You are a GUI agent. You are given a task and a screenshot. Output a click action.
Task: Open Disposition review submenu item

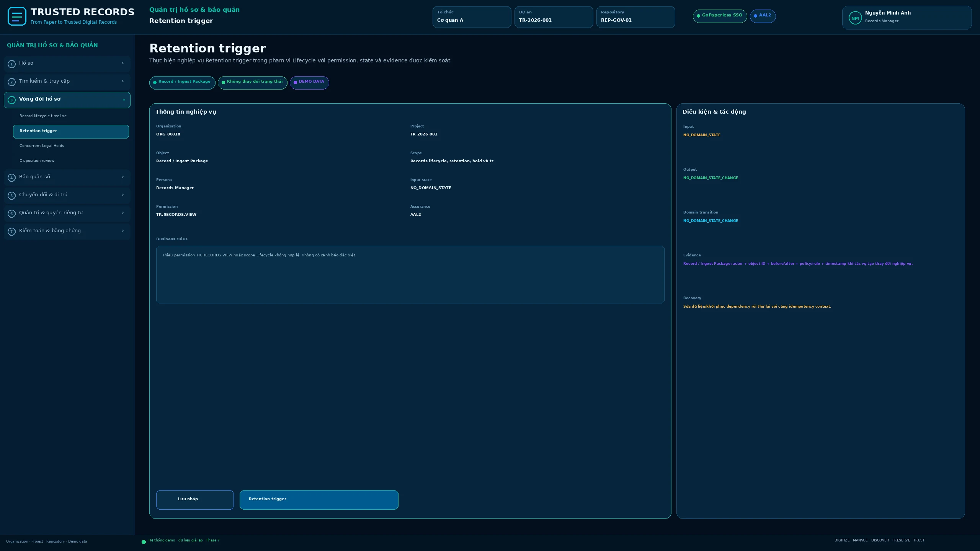(x=71, y=161)
